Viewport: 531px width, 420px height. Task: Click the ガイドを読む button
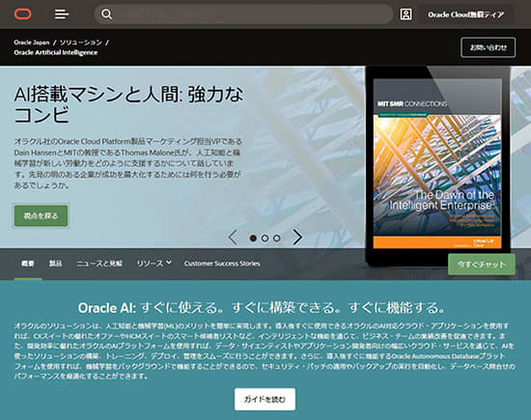click(265, 400)
